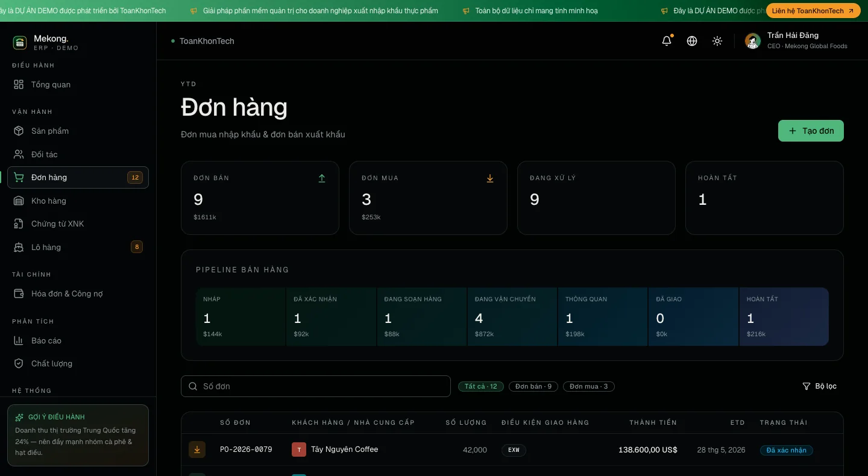Click the Chứng từ XNK document icon

coord(19,224)
